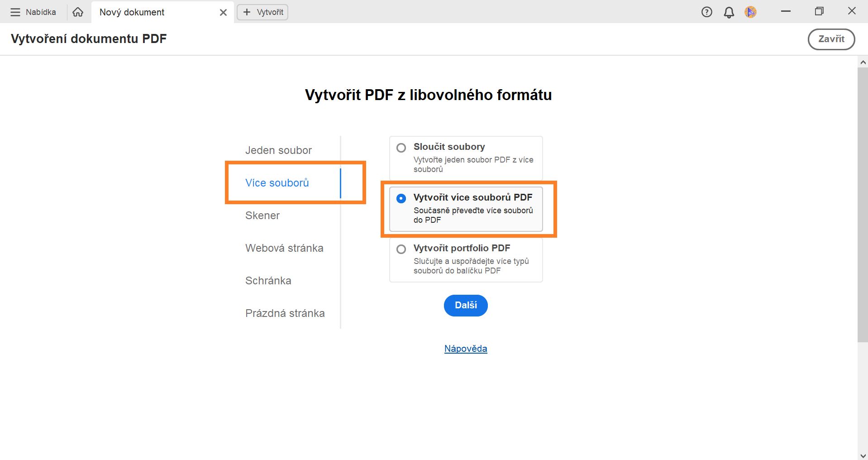Click the Další button
868x460 pixels.
click(x=465, y=306)
